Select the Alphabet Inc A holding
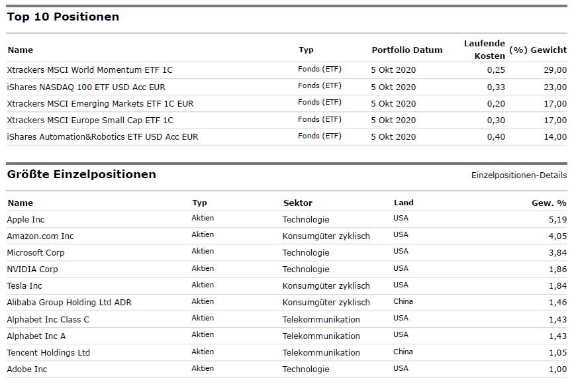 pos(36,336)
